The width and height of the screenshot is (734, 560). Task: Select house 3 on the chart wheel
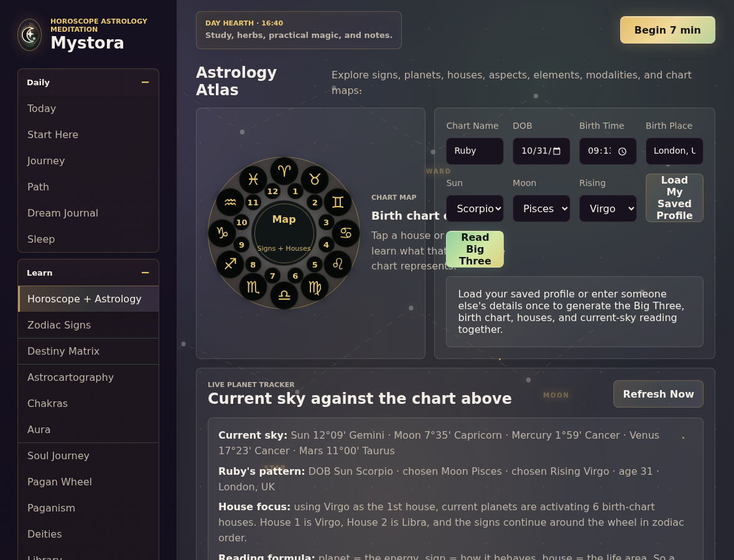click(327, 222)
